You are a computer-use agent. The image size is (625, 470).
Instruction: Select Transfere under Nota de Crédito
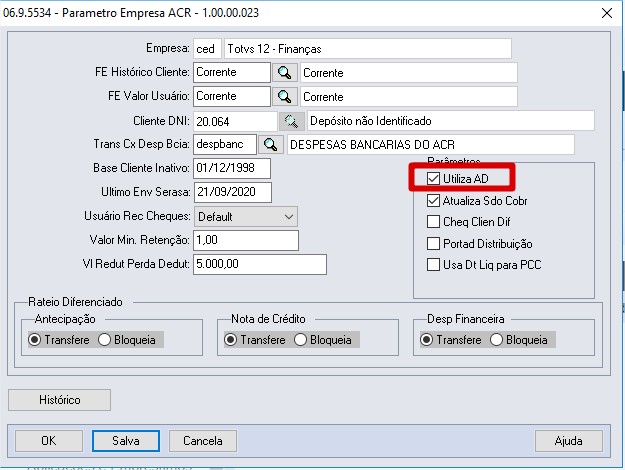click(230, 340)
